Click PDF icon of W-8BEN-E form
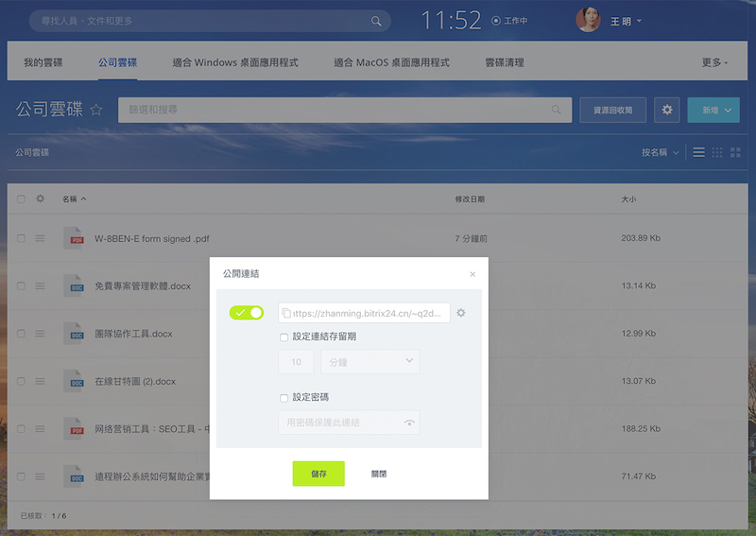The image size is (756, 536). point(74,238)
